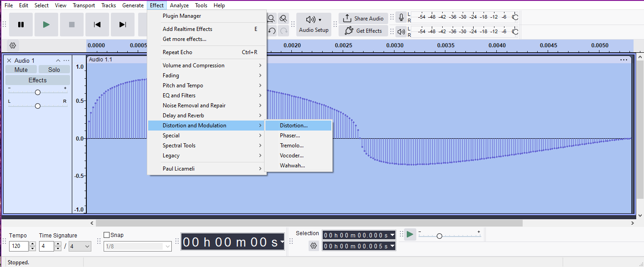Click the playback level meter scale
644x267 pixels.
point(465,31)
